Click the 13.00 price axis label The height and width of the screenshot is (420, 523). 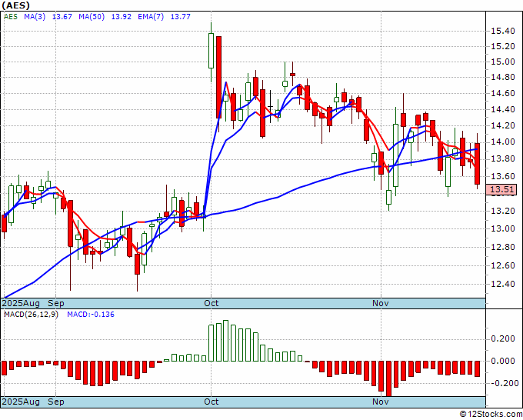pos(503,229)
